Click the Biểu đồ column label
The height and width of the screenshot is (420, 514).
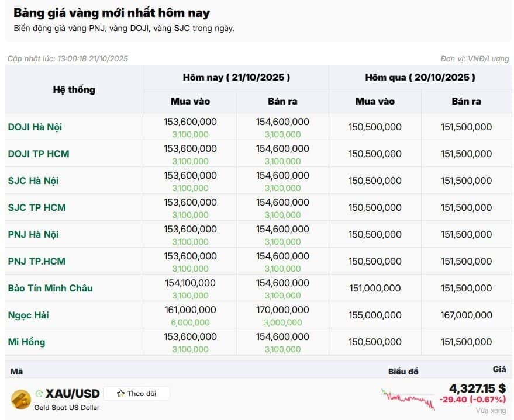[x=403, y=371]
